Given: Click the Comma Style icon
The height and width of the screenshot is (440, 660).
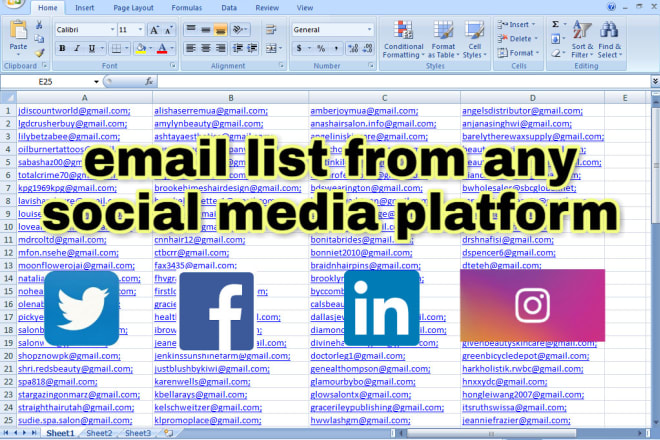Looking at the screenshot, I should [x=336, y=48].
